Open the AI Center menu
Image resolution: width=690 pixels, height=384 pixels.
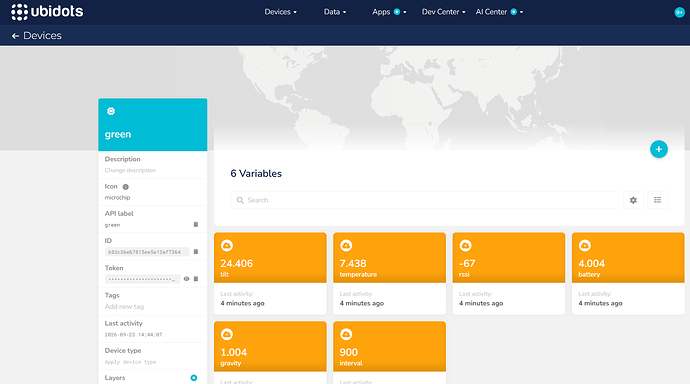499,12
